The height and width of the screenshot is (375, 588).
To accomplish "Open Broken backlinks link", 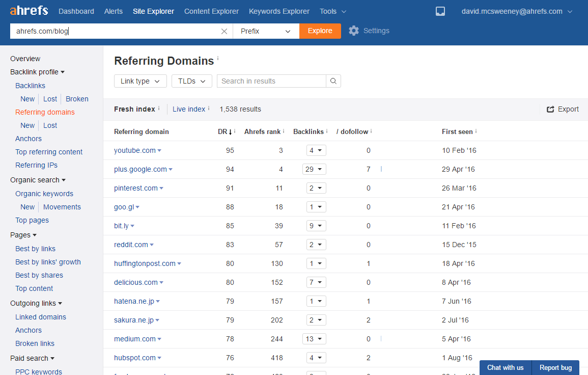I will click(x=77, y=99).
